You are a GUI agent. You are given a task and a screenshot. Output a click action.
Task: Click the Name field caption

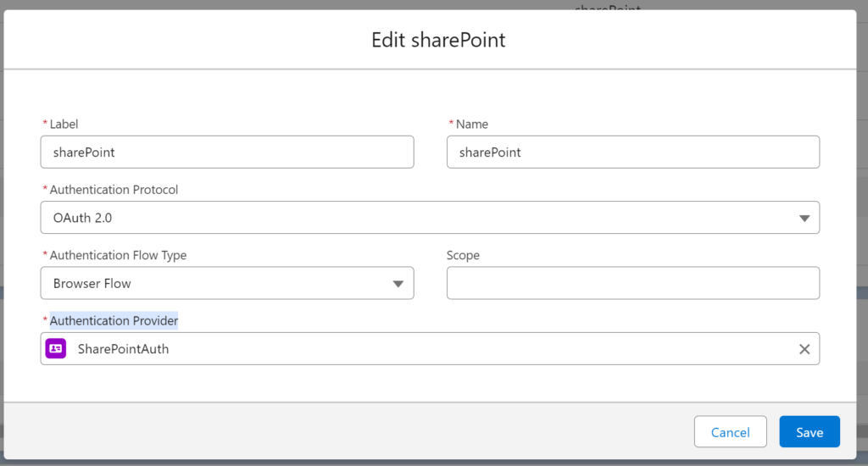[x=471, y=124]
